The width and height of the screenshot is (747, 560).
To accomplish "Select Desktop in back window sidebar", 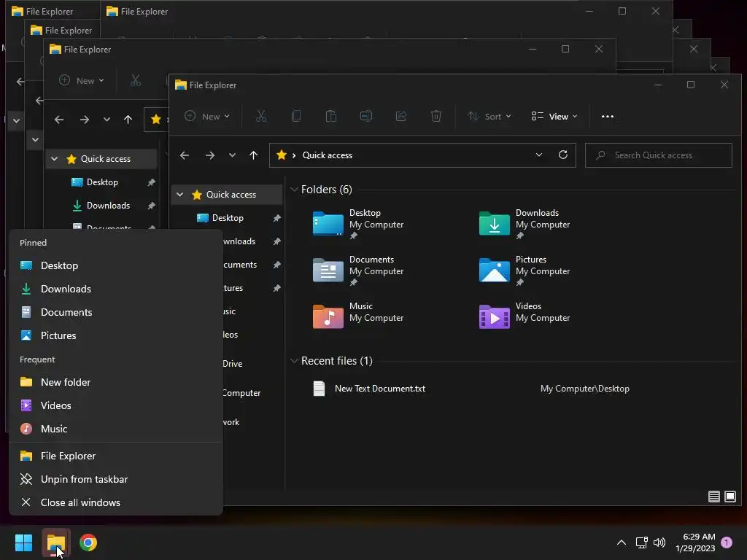I will click(x=102, y=182).
